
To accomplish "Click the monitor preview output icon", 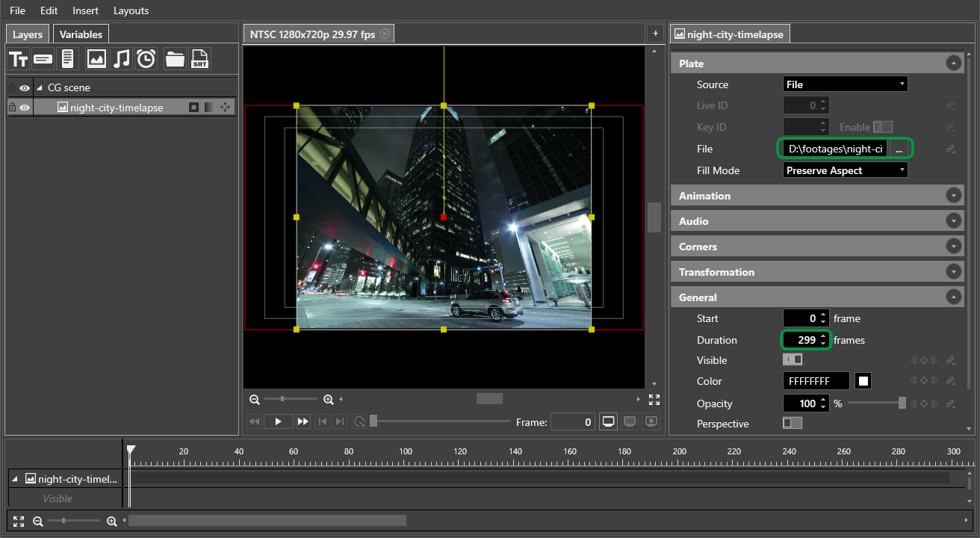I will coord(609,421).
